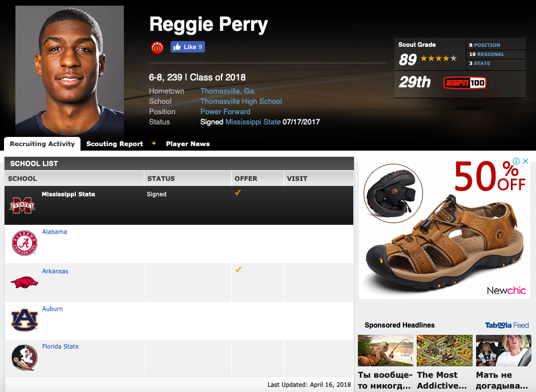
Task: Click the Florida State school link
Action: [60, 346]
